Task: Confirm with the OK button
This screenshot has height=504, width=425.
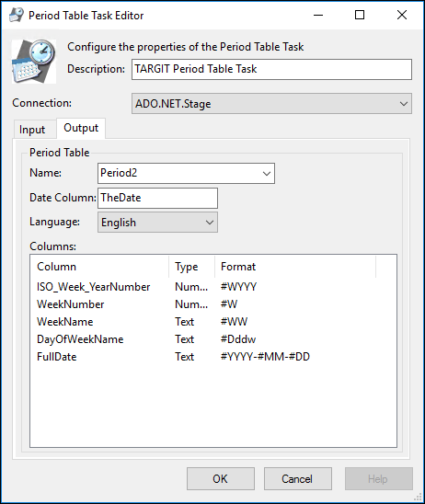Action: point(221,478)
